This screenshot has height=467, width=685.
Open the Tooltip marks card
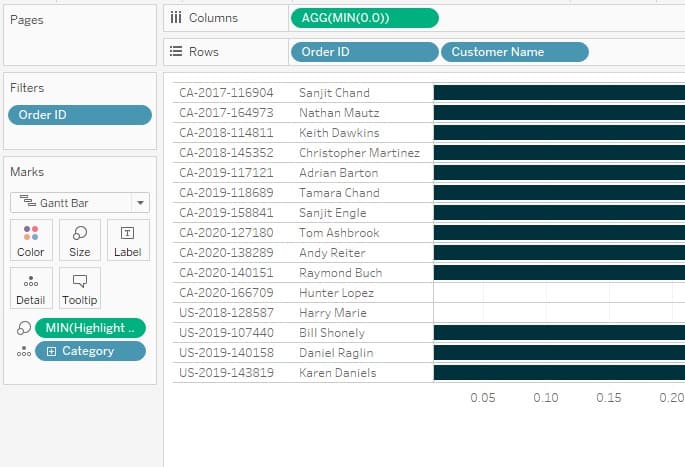coord(80,288)
